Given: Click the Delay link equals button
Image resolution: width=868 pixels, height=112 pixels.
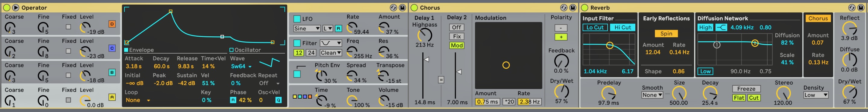Looking at the screenshot, I should (441, 80).
